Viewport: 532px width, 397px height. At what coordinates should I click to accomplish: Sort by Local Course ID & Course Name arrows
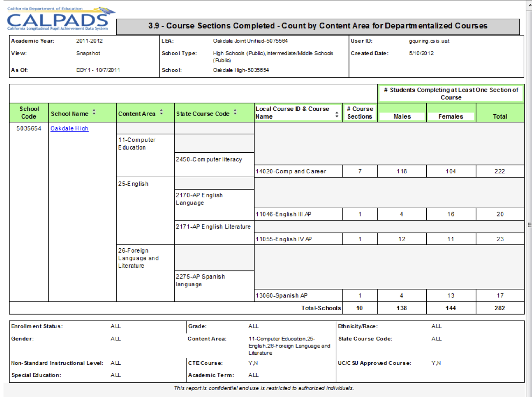337,115
